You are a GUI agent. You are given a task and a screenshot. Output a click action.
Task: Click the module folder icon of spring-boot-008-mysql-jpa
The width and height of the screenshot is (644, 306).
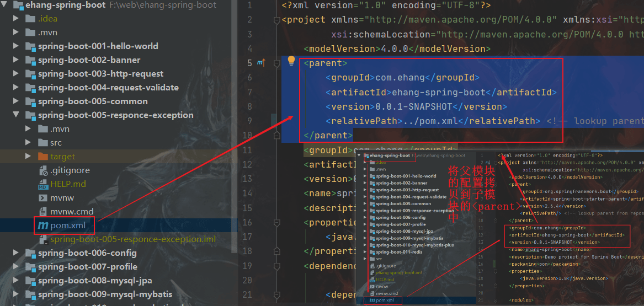coord(30,281)
